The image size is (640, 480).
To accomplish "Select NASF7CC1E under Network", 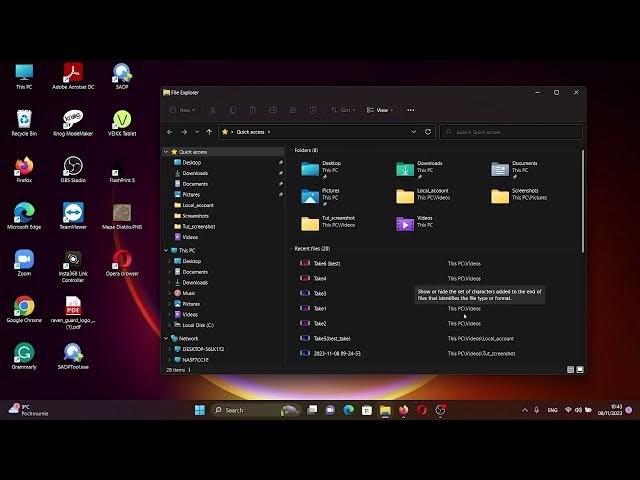I will tap(195, 360).
